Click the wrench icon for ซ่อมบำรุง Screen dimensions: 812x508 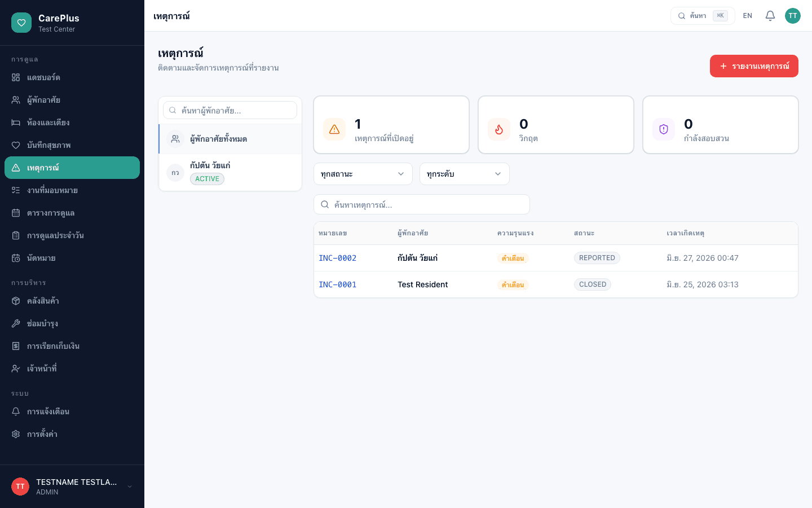click(x=16, y=323)
